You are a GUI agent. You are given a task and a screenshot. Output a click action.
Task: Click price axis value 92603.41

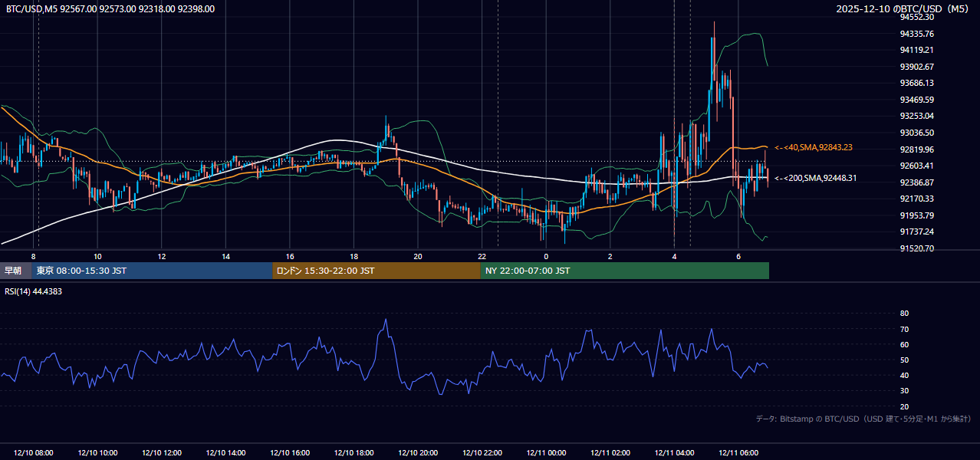click(917, 166)
